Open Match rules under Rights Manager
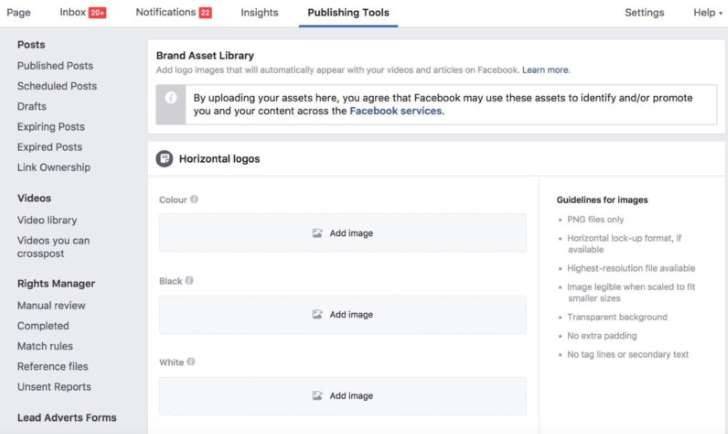Viewport: 728px width, 434px height. pos(45,346)
